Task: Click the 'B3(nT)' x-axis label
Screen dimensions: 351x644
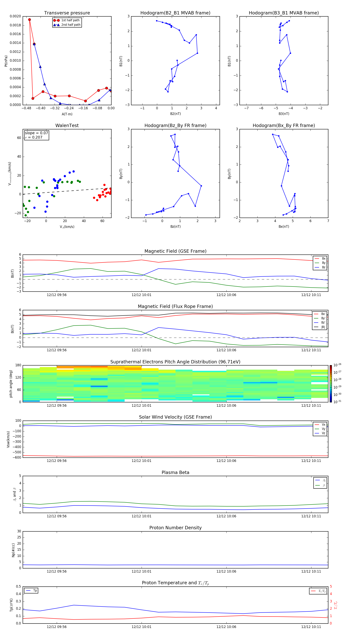Action: pos(284,114)
